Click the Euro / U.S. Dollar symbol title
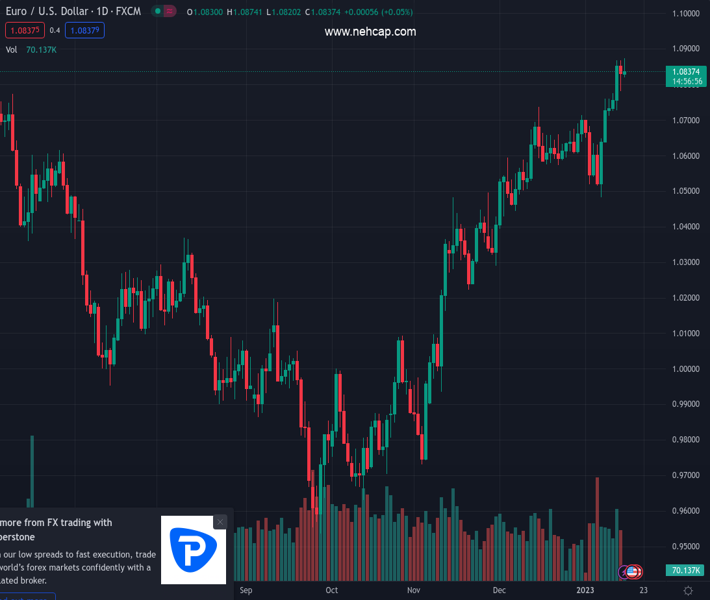Image resolution: width=710 pixels, height=600 pixels. [x=69, y=12]
